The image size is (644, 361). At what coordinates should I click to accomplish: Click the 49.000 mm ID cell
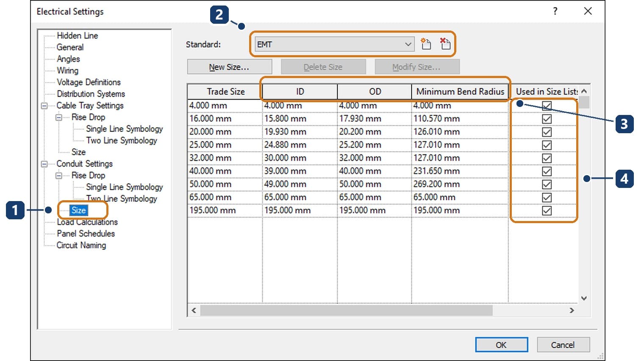[x=300, y=185]
